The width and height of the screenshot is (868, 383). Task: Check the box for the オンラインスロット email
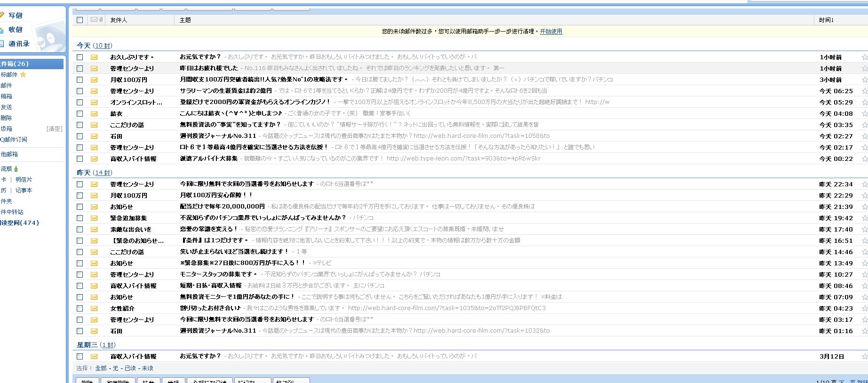coord(80,102)
